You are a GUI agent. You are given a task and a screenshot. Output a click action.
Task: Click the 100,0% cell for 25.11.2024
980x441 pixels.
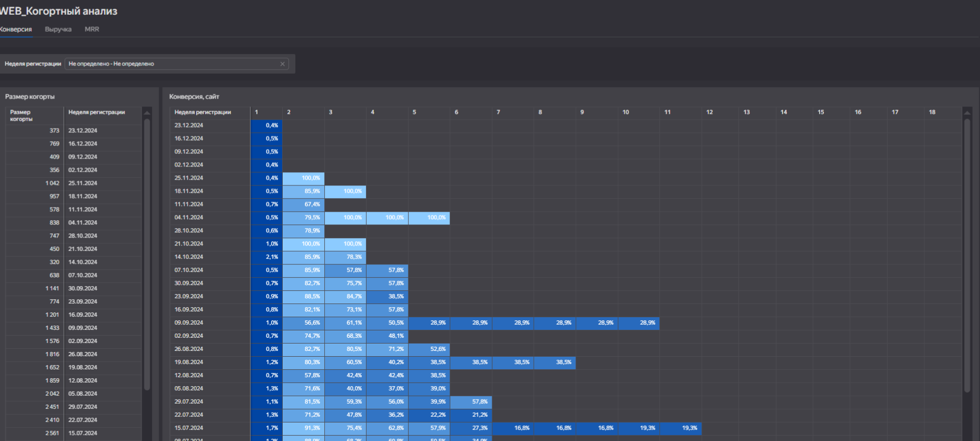tap(303, 178)
